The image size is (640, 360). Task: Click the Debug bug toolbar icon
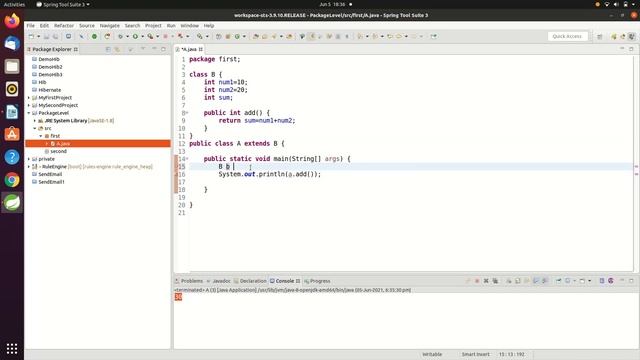coord(120,36)
